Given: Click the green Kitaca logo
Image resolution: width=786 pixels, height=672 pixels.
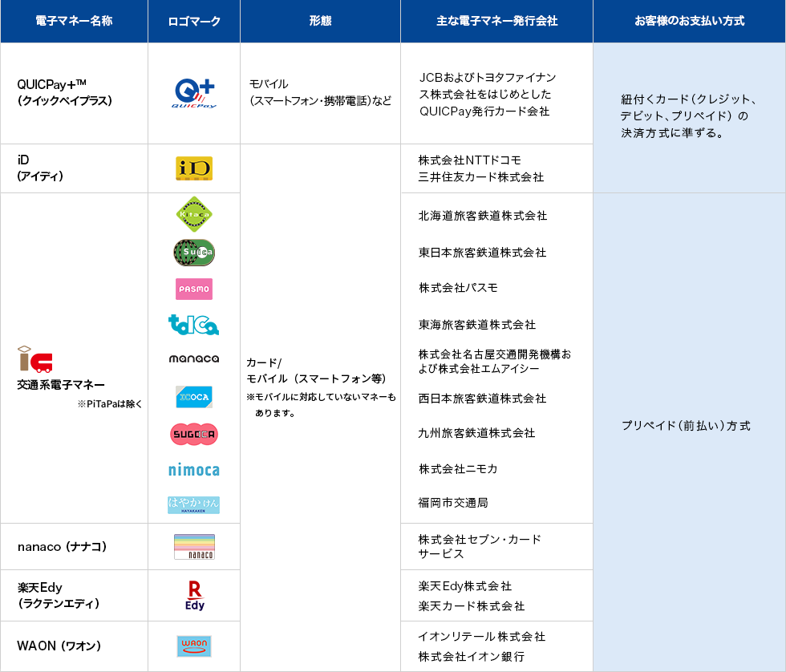Looking at the screenshot, I should click(194, 214).
